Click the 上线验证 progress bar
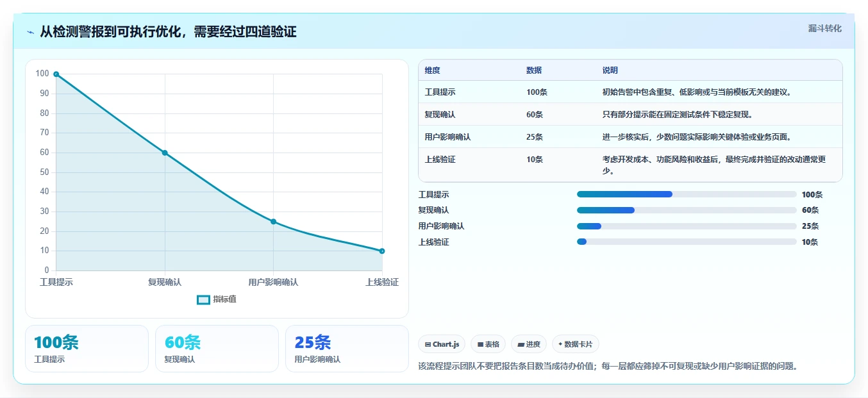This screenshot has width=868, height=398. tap(687, 242)
